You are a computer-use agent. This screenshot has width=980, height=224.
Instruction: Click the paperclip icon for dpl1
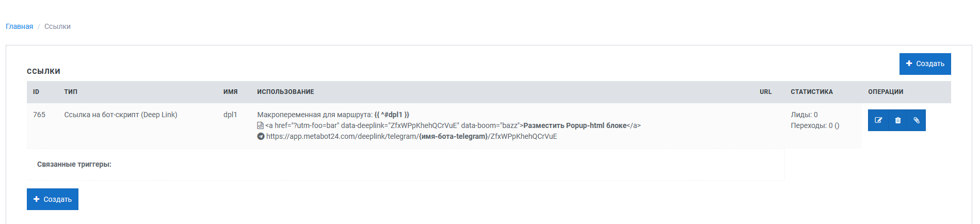pos(917,120)
